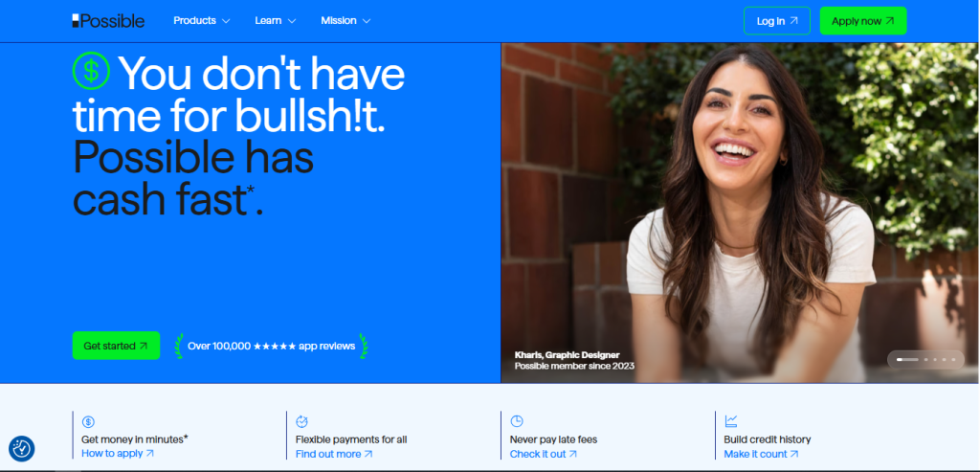This screenshot has height=472, width=980.
Task: Expand the Products dropdown chevron
Action: point(226,21)
